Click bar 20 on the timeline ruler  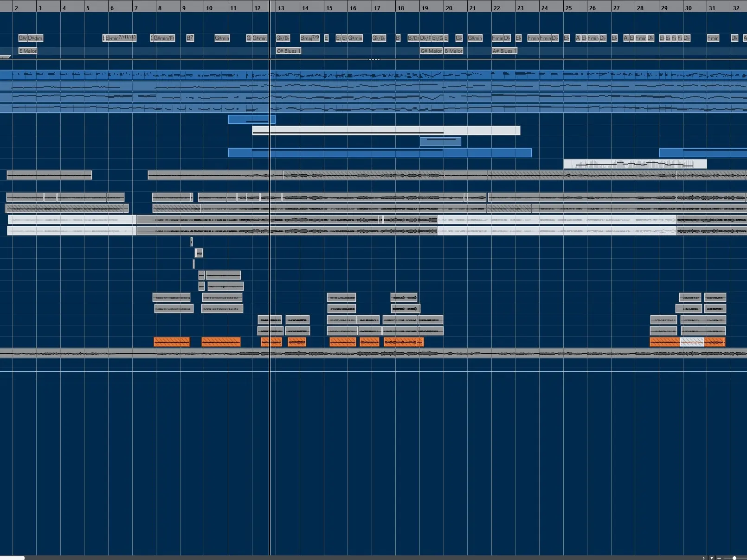(449, 8)
